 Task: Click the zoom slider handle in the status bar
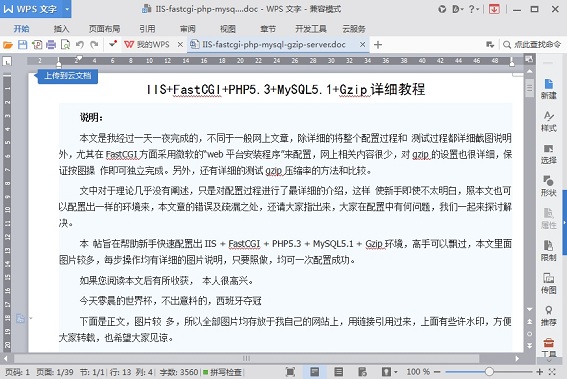[489, 372]
